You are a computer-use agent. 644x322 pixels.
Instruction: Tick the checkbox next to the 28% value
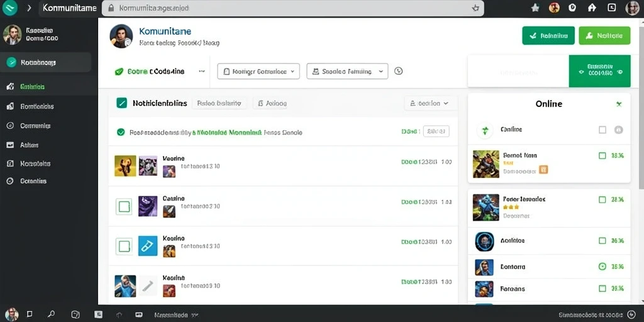pyautogui.click(x=602, y=199)
